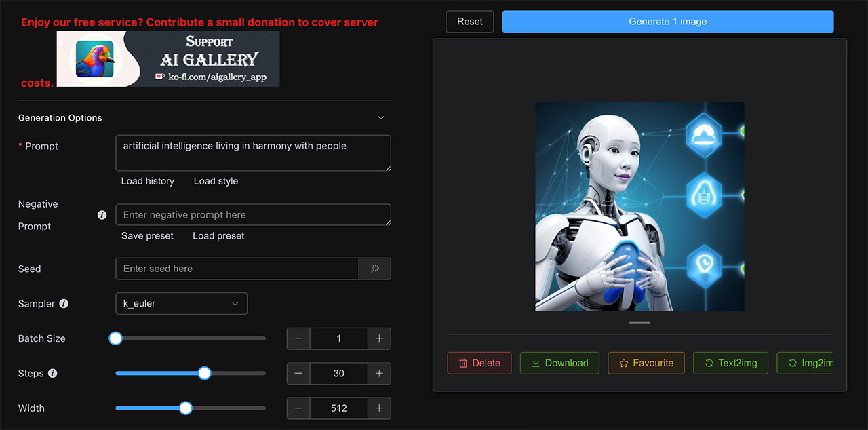
Task: Increase Steps value with plus button
Action: pos(379,374)
